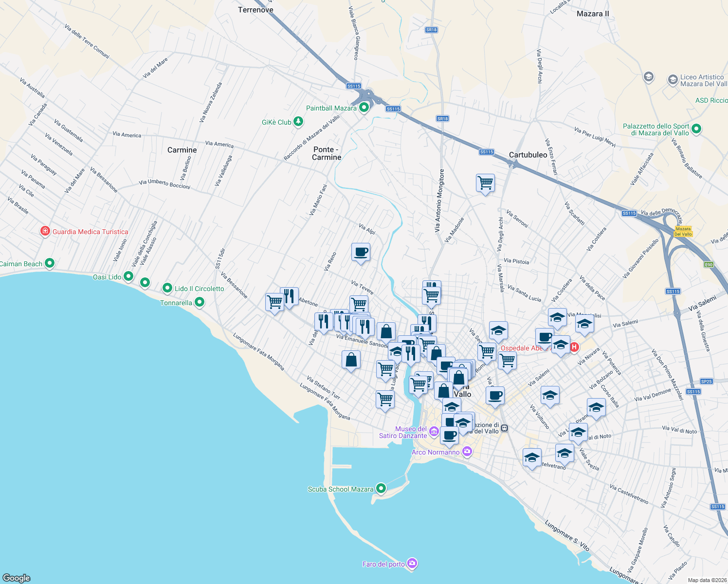
Task: Click the Via Umberto Boccioni street label
Action: (x=164, y=184)
